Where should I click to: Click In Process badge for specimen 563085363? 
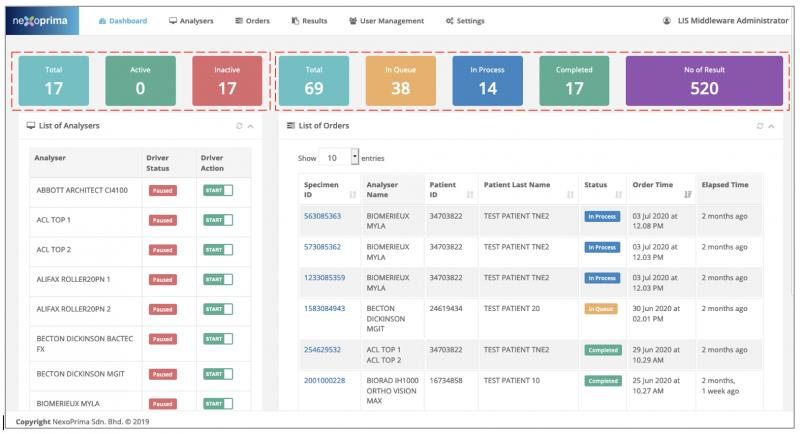click(x=602, y=216)
